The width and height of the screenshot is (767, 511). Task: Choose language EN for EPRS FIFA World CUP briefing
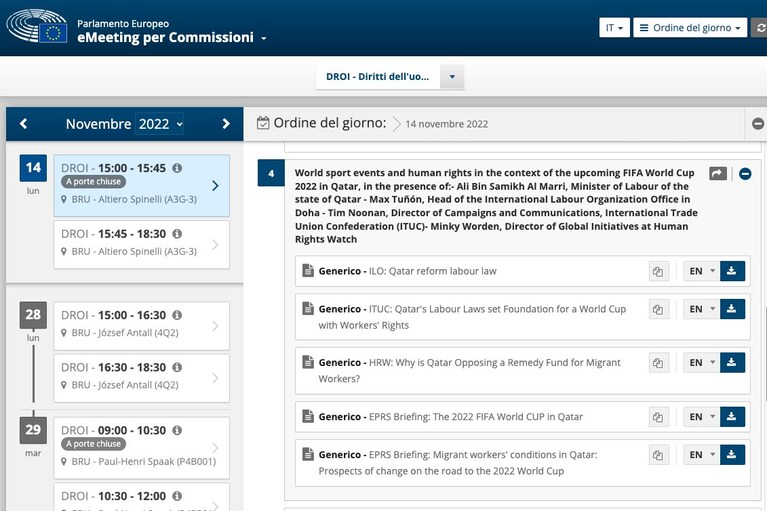(701, 417)
